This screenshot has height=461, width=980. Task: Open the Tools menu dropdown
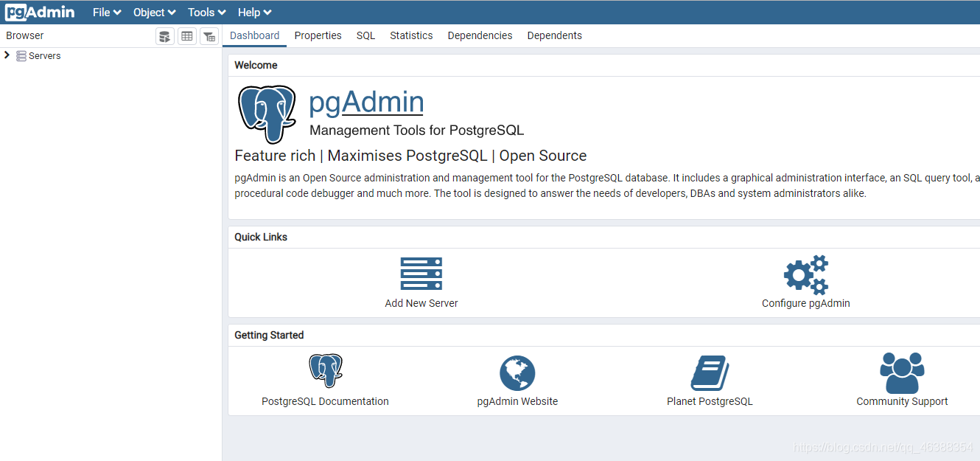207,13
